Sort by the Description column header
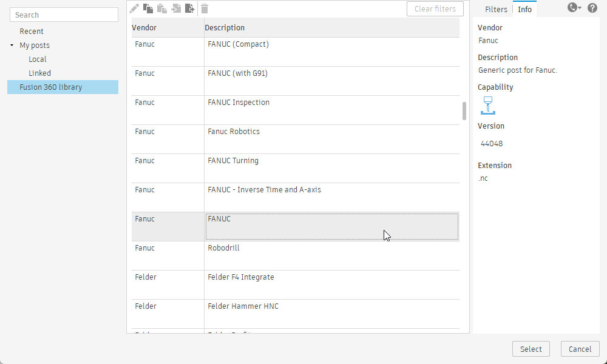Screen dimensions: 607x364 [x=332, y=28]
